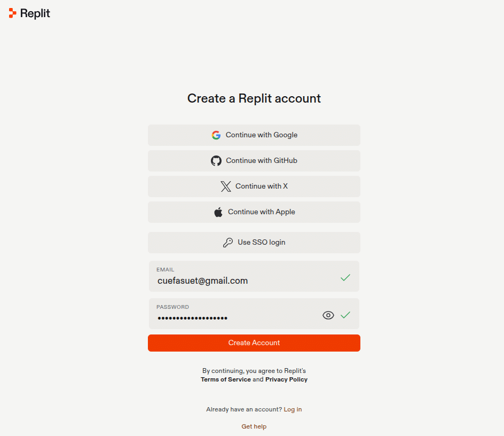
Task: Click the Apple logo icon
Action: (218, 212)
